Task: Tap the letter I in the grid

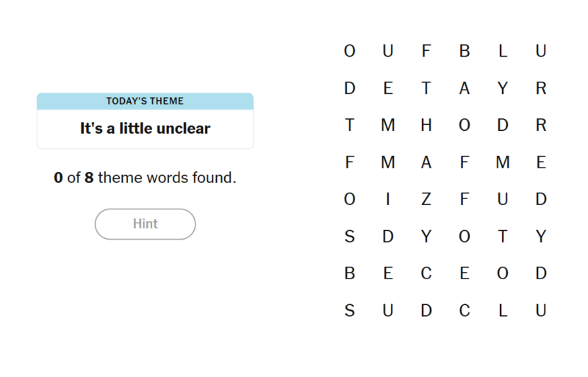Action: 388,200
